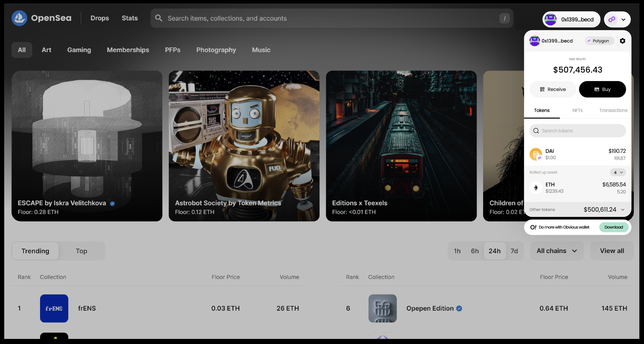The width and height of the screenshot is (644, 344).
Task: Click Download for Obvious wallet
Action: pyautogui.click(x=613, y=227)
